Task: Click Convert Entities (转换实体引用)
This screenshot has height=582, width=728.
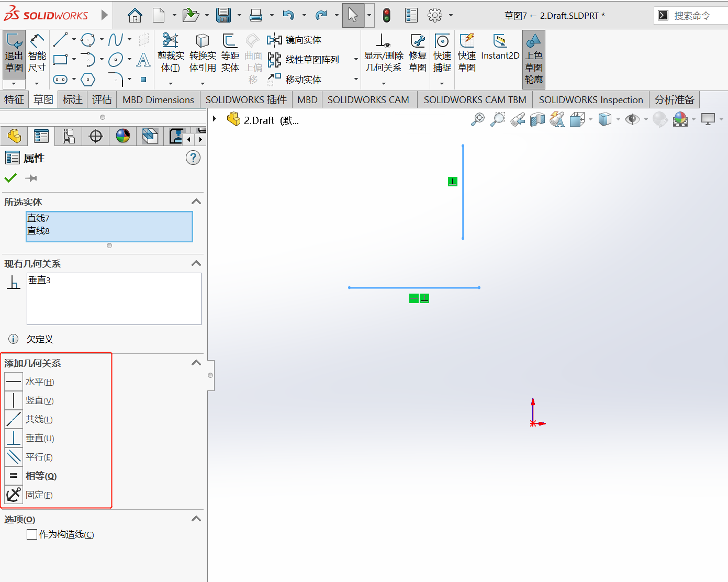Action: coord(203,53)
